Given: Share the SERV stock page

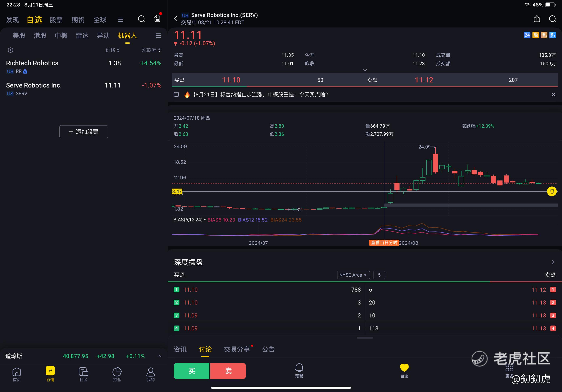Looking at the screenshot, I should tap(537, 19).
